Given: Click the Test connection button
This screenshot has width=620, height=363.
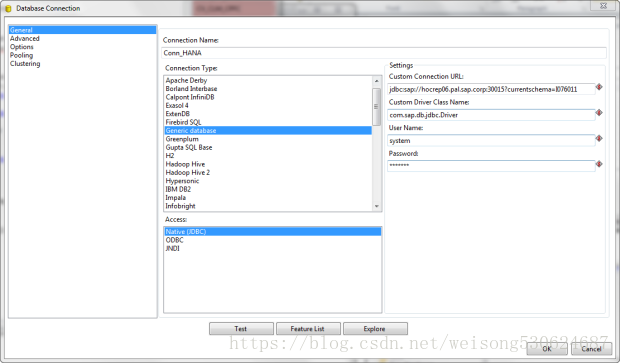Looking at the screenshot, I should [241, 329].
